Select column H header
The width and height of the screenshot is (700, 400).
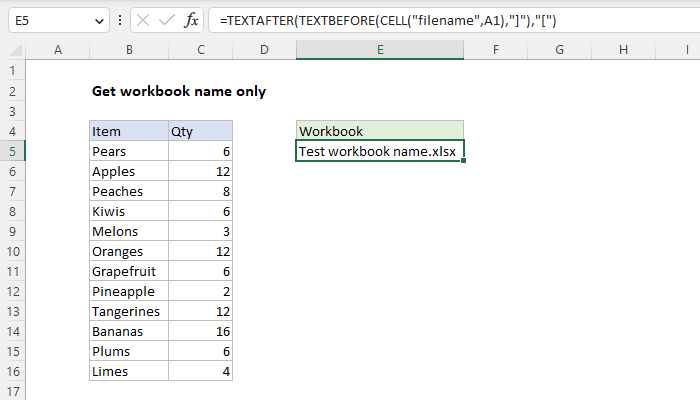pos(623,50)
